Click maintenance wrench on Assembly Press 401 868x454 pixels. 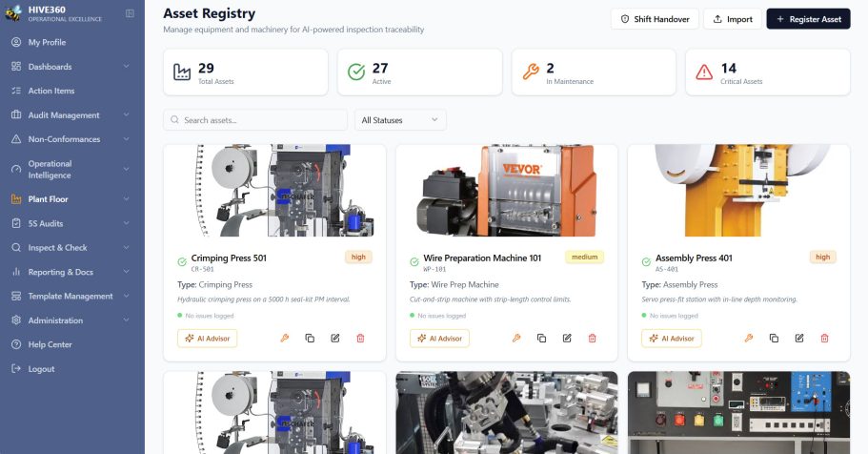[749, 339]
